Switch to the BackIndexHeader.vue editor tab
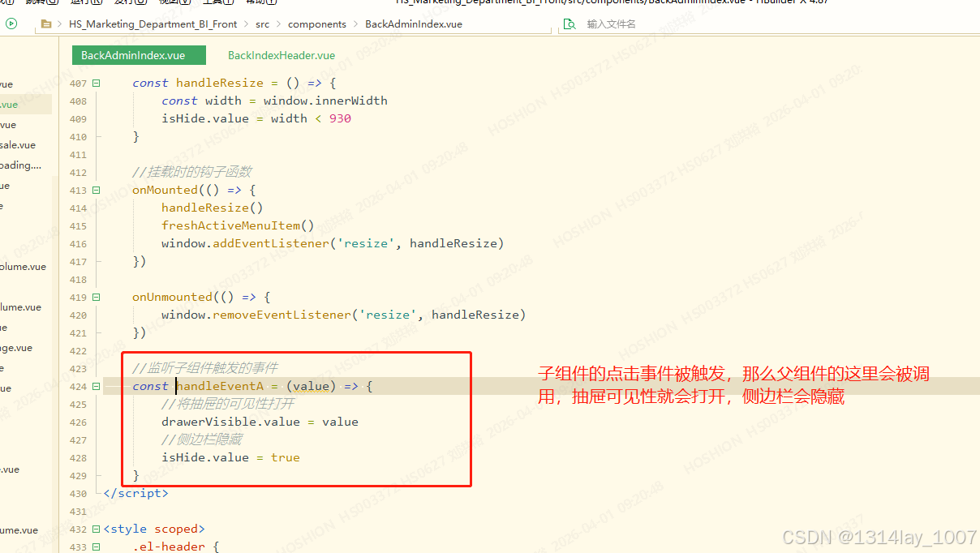980x553 pixels. [282, 55]
